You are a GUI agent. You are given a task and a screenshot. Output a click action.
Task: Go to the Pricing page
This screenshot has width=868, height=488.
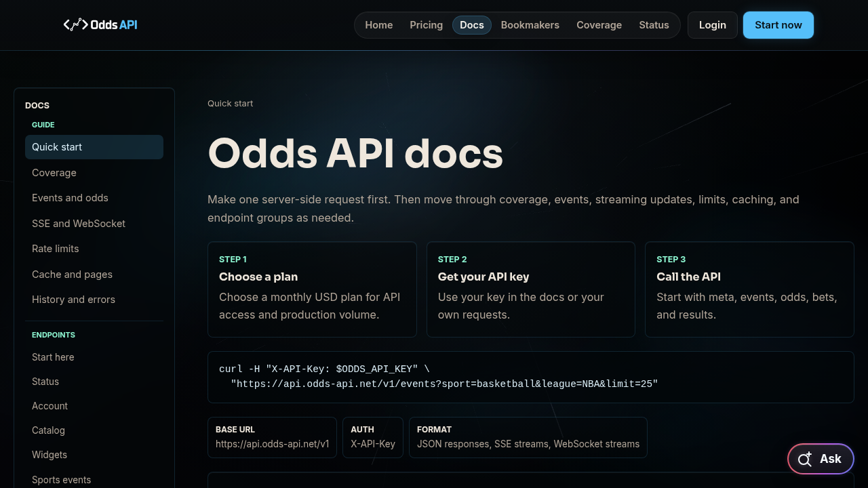(427, 25)
